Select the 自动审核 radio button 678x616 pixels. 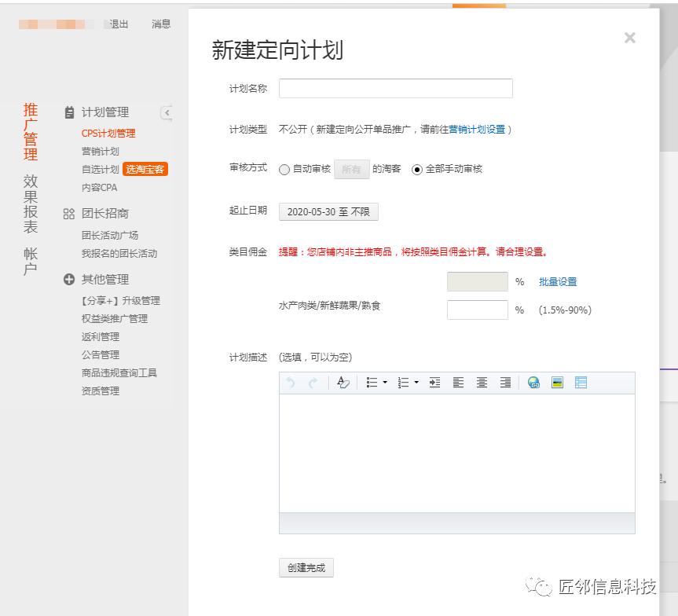coord(284,170)
